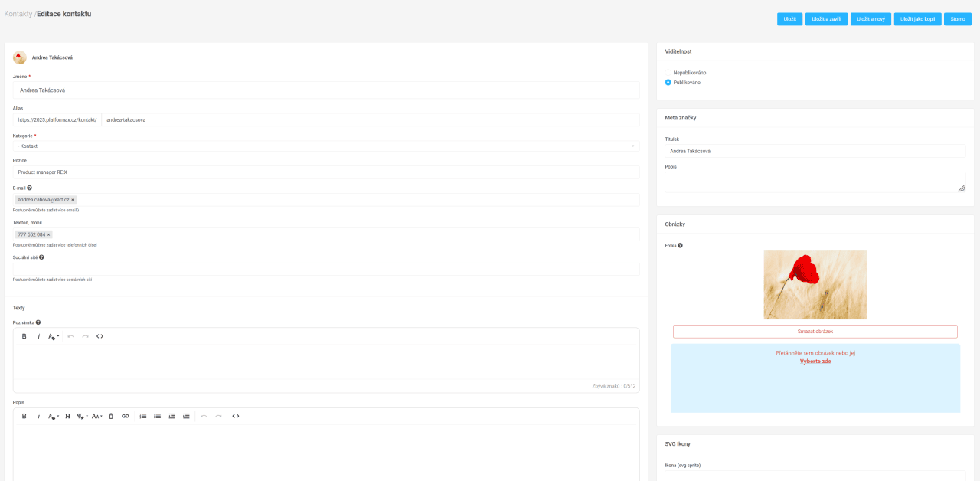This screenshot has height=481, width=980.
Task: Click the Storno button
Action: click(x=957, y=19)
